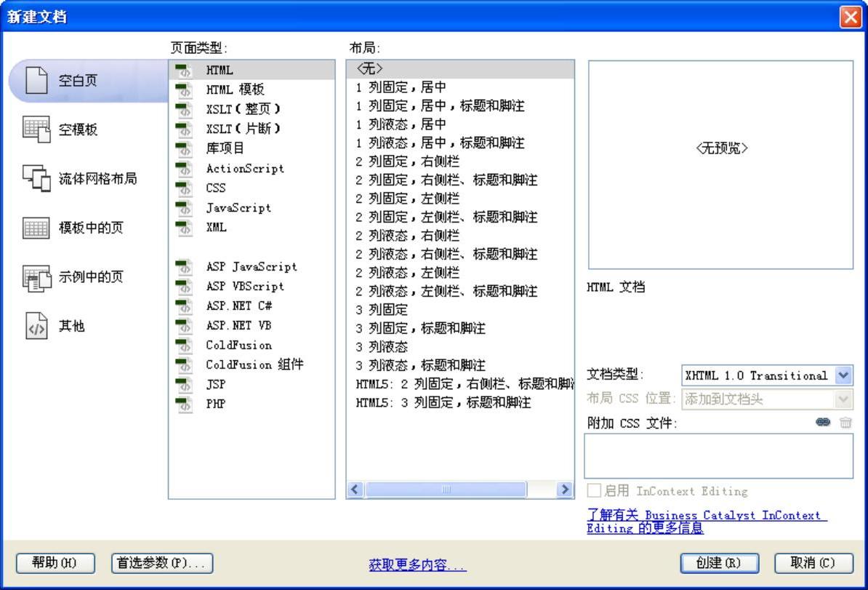The width and height of the screenshot is (868, 590).
Task: Open the Business Catalyst InContext Editing info link
Action: click(707, 522)
